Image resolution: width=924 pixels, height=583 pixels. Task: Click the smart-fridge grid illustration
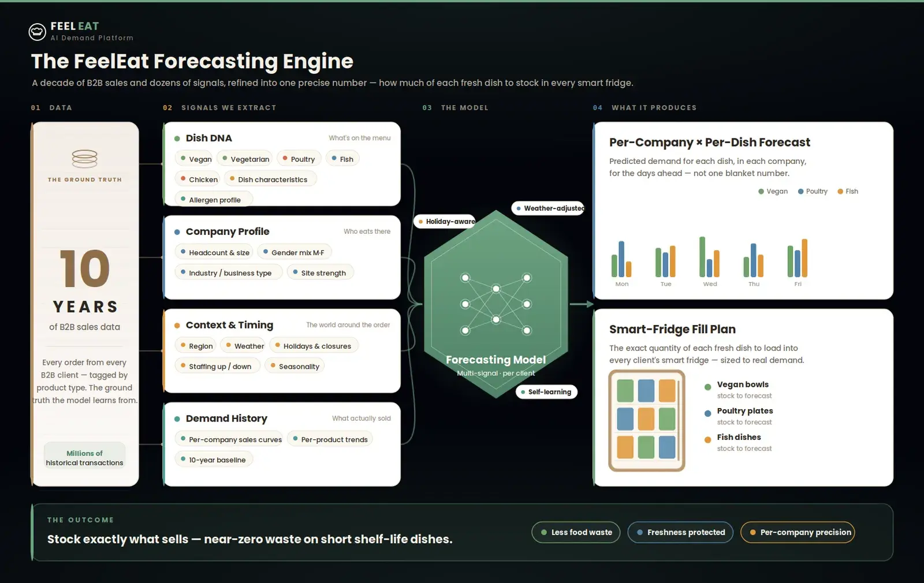tap(647, 420)
